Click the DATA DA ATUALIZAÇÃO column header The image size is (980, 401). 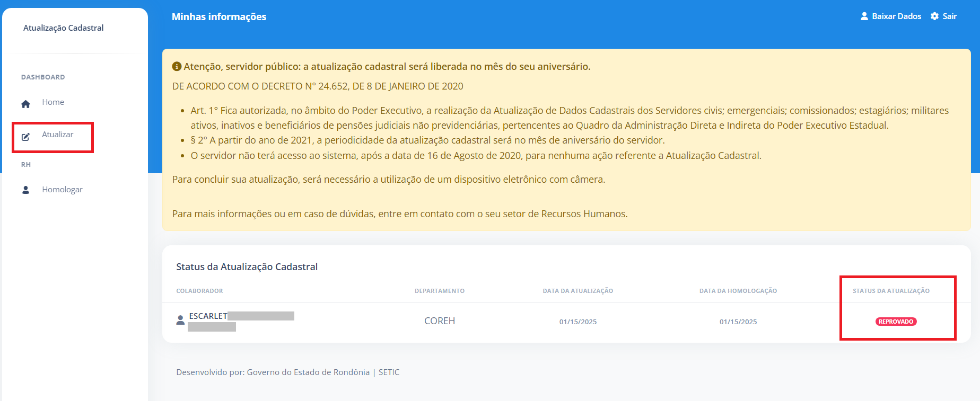click(x=578, y=291)
